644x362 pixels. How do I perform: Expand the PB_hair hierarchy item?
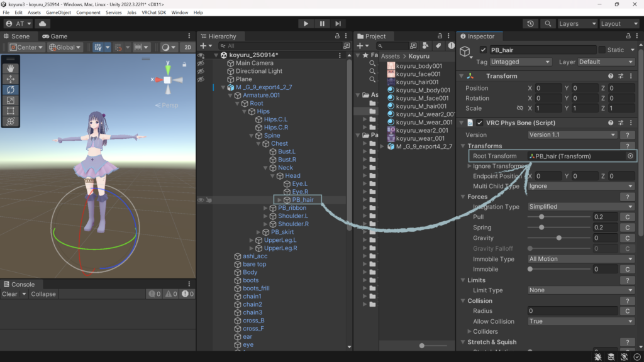[280, 200]
